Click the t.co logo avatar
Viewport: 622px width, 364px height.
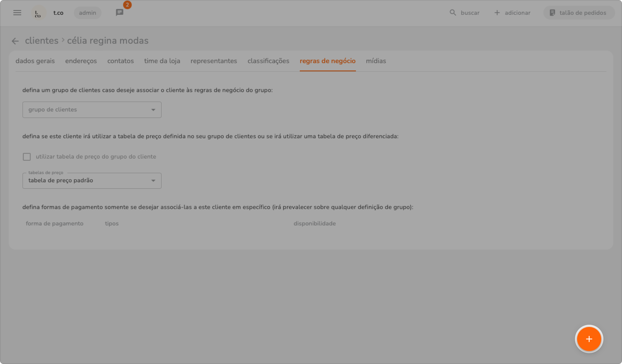tap(38, 13)
